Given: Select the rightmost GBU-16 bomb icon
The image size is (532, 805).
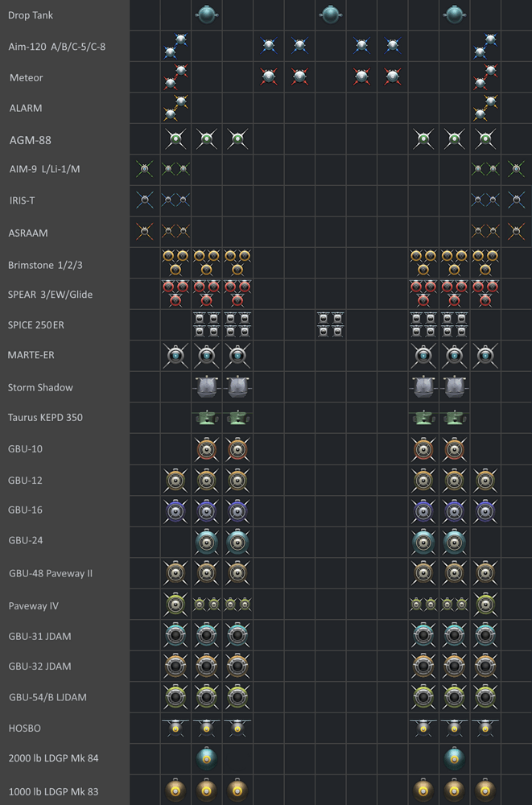Looking at the screenshot, I should click(485, 511).
